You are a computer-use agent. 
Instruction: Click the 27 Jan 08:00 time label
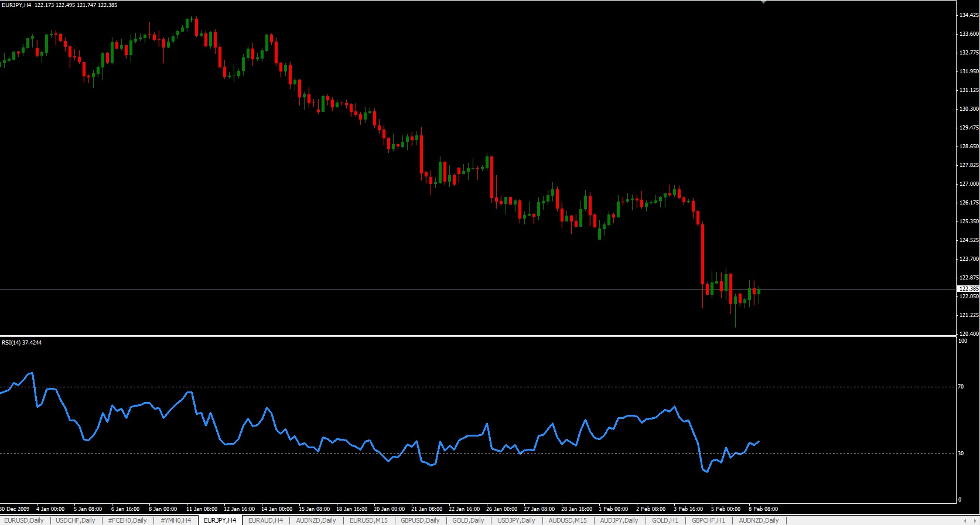[x=539, y=509]
